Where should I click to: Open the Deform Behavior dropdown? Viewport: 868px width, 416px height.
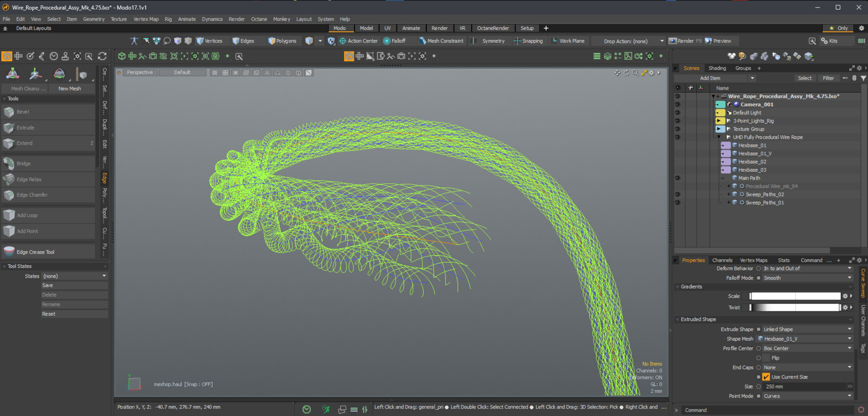807,268
